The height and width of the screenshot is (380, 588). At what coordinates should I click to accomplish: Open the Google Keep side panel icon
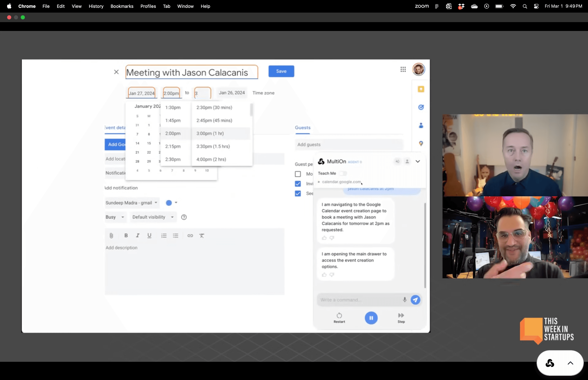tap(421, 89)
